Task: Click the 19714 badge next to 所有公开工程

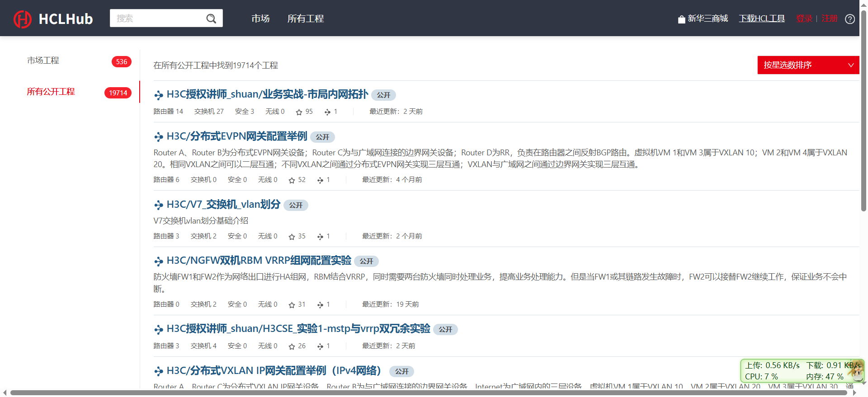Action: [x=118, y=93]
